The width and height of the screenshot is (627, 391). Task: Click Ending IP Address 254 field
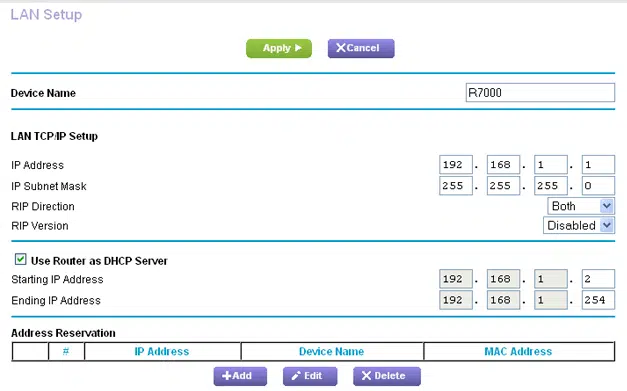(598, 300)
